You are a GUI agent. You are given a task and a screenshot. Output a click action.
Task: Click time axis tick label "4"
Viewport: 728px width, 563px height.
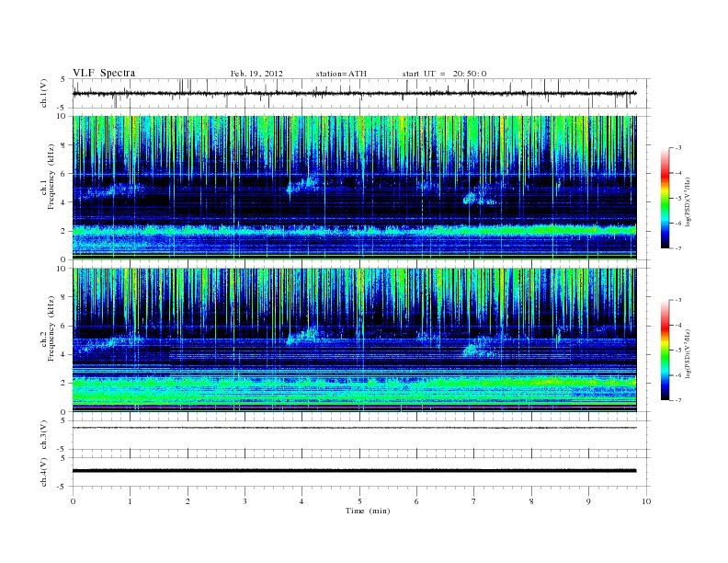coord(301,501)
